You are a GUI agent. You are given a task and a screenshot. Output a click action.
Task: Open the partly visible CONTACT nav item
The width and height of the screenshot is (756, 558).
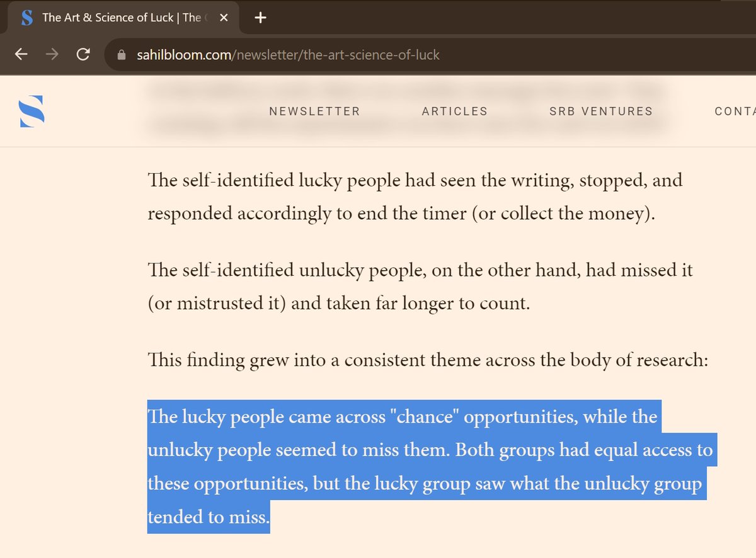[735, 111]
